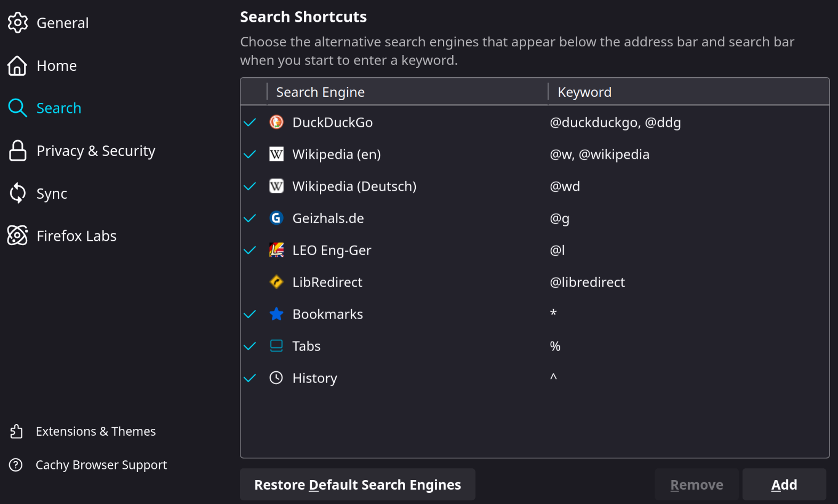Click the DuckDuckGo search engine icon

[276, 122]
